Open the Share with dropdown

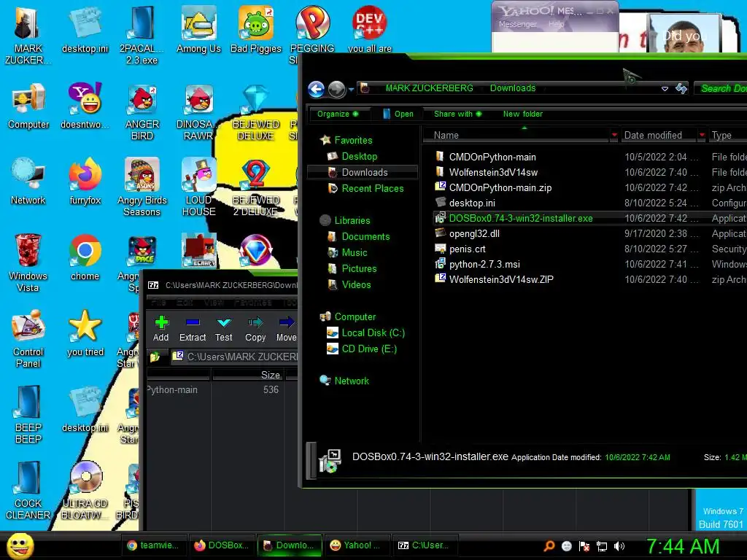(457, 114)
